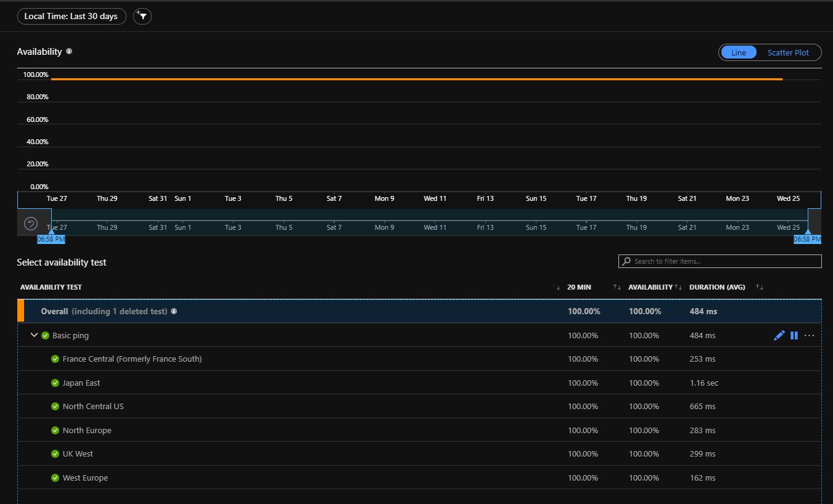Click the 253 ms duration for France Central
This screenshot has width=833, height=504.
[x=703, y=359]
